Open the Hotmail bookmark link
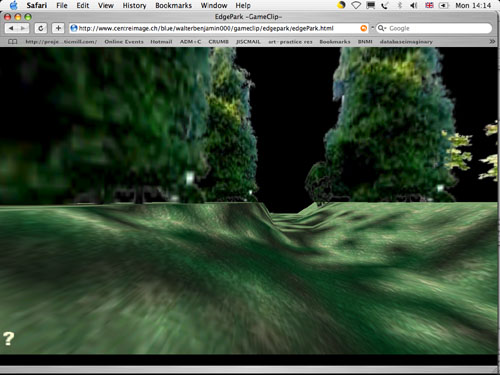The width and height of the screenshot is (500, 375). 161,42
